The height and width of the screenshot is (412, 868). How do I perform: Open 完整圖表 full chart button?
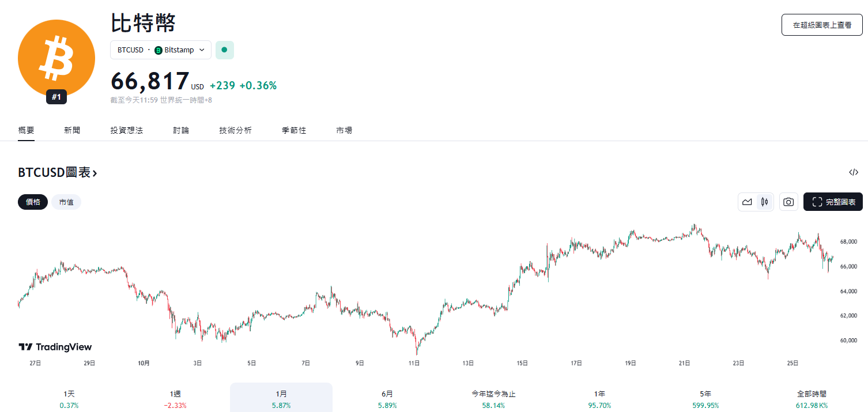click(833, 202)
